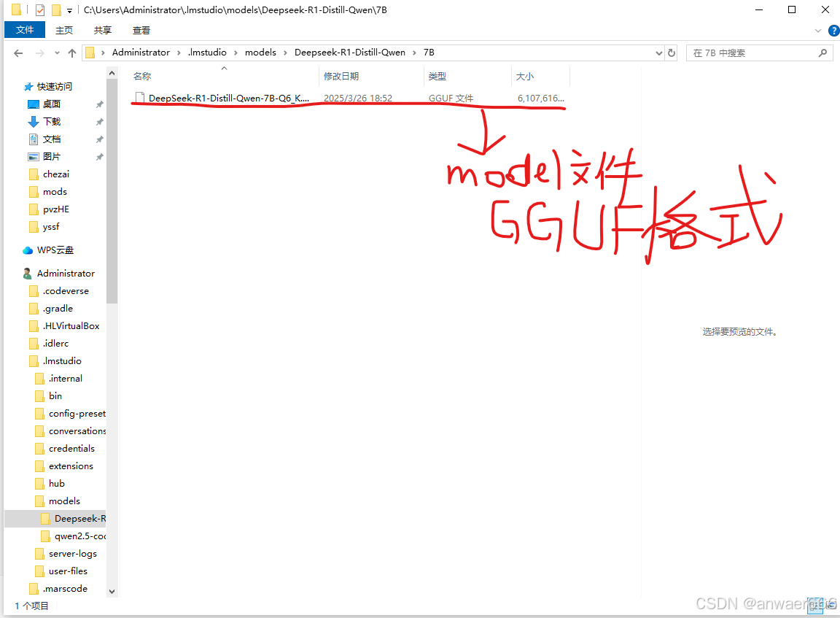Open the pvzHE folder
The image size is (840, 618).
[55, 209]
